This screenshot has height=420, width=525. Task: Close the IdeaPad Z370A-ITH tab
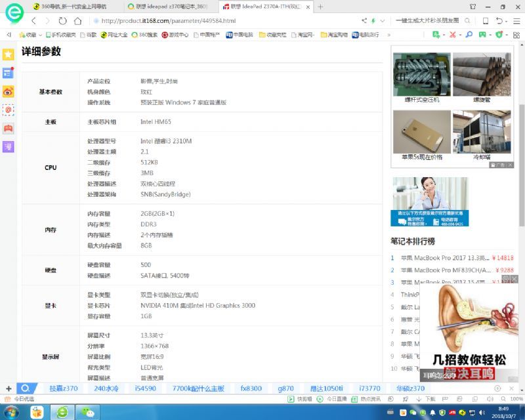(308, 7)
